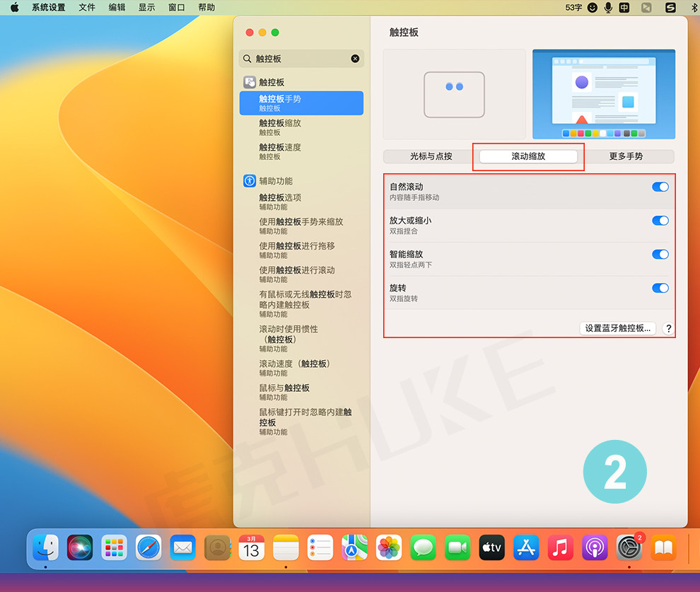
Task: Open the Apple menu
Action: [15, 7]
